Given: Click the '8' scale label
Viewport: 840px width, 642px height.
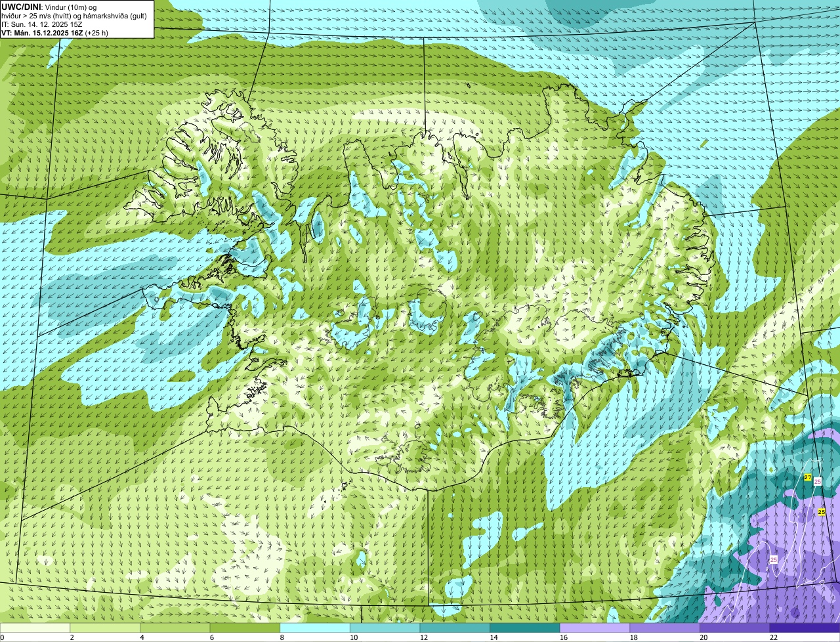Looking at the screenshot, I should coord(282,637).
